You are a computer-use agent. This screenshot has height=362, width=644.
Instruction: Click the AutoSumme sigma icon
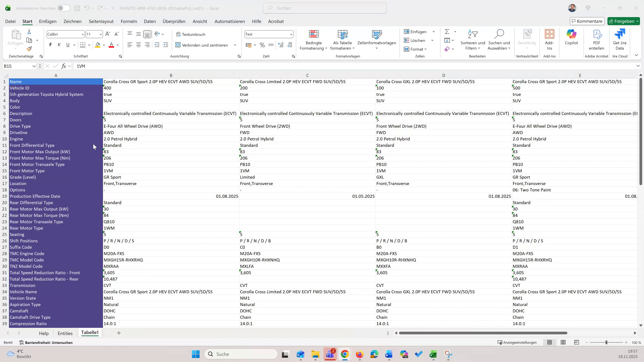pos(447,32)
